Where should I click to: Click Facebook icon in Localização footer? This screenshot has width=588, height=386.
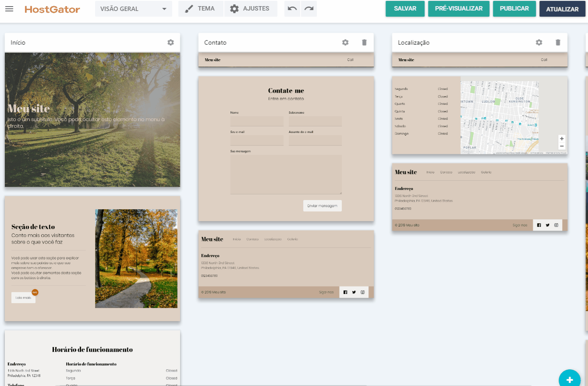(x=539, y=225)
